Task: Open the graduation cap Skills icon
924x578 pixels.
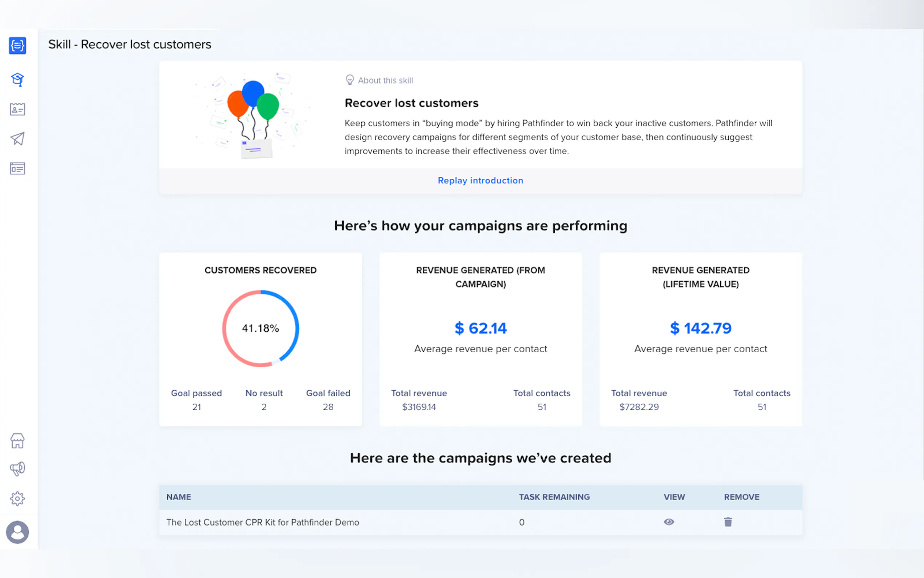Action: coord(17,79)
